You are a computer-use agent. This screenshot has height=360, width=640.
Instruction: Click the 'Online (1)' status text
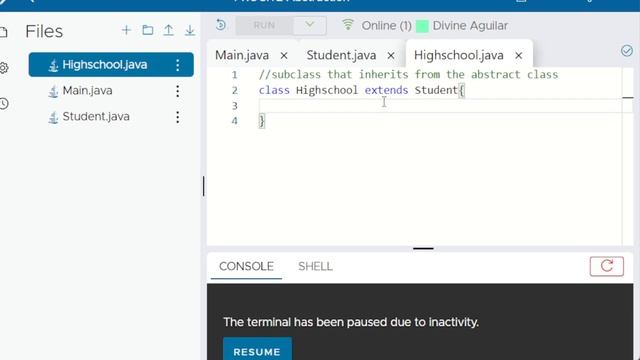(x=387, y=26)
